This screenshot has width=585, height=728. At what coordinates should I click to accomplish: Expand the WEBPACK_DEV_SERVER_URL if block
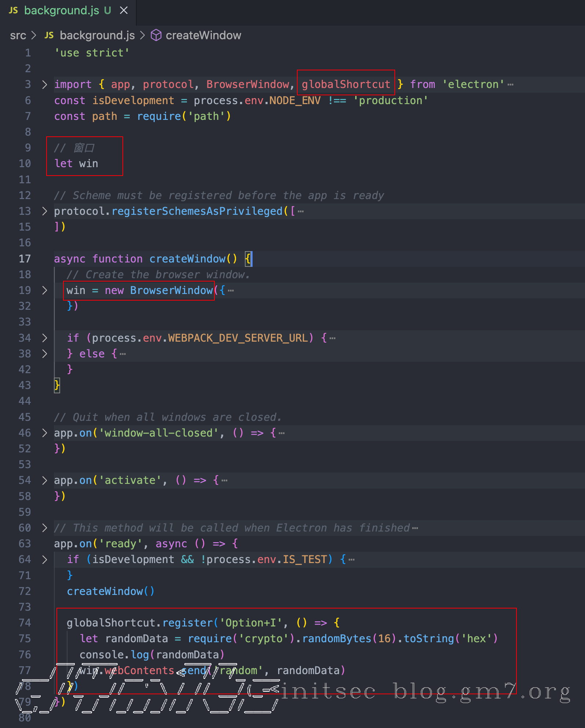[x=44, y=338]
